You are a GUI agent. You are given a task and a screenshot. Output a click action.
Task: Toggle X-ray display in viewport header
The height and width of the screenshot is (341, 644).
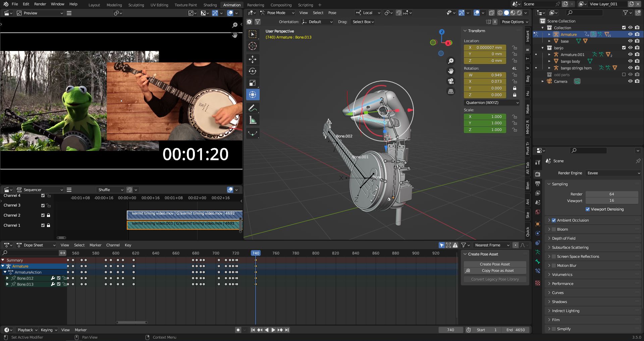[491, 13]
